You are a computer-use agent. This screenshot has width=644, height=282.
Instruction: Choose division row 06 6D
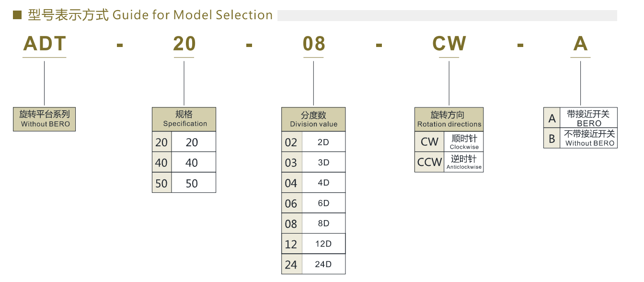pyautogui.click(x=313, y=203)
